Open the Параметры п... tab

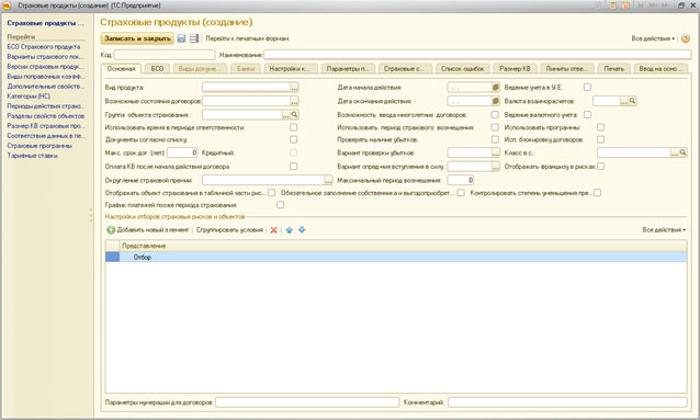coord(347,69)
